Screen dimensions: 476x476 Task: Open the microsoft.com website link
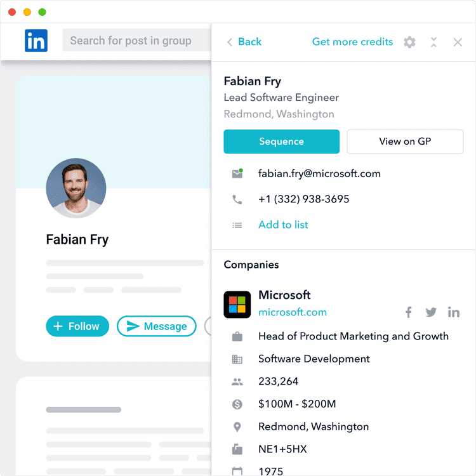click(x=293, y=312)
